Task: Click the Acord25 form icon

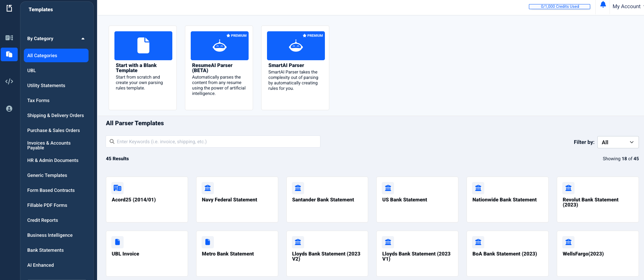Action: 117,188
